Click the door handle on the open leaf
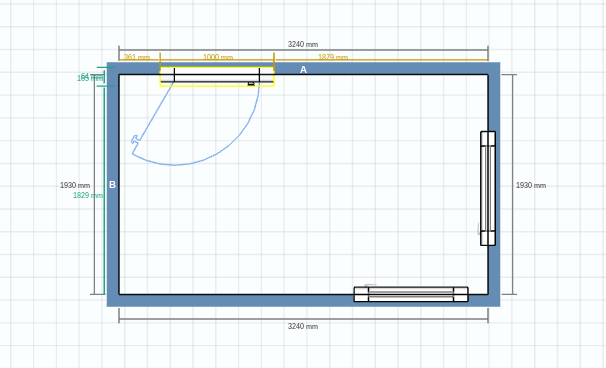Image resolution: width=606 pixels, height=368 pixels. click(x=134, y=139)
